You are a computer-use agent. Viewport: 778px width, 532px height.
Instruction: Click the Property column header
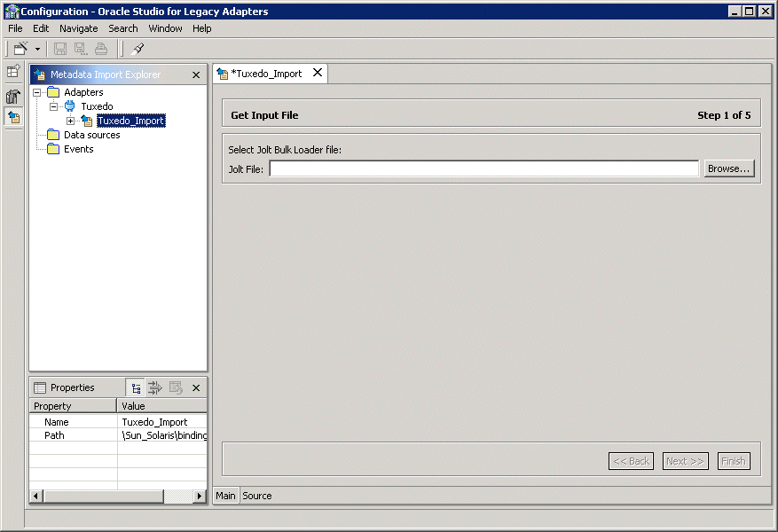coord(73,406)
